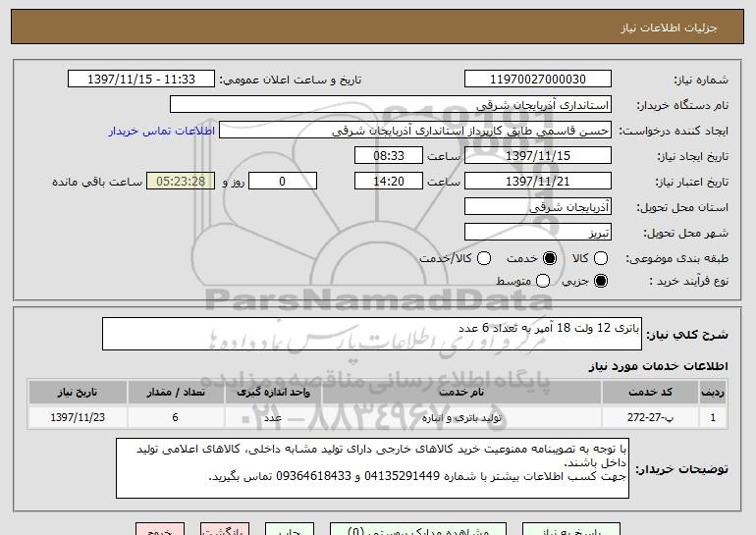Click the کد خدمت column header
The width and height of the screenshot is (756, 535).
650,393
